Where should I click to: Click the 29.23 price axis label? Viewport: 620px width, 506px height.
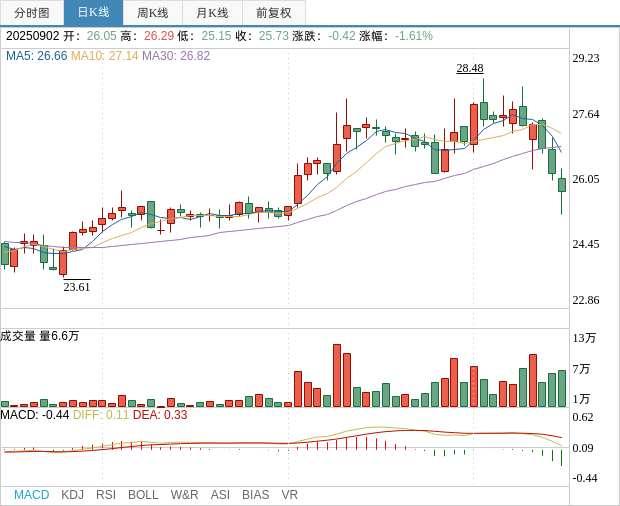[586, 58]
